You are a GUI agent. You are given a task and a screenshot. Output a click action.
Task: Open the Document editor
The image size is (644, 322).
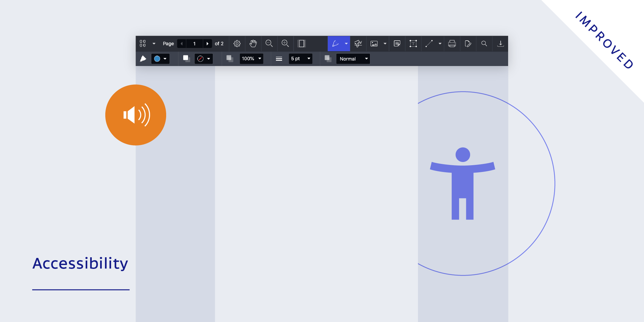coord(468,43)
